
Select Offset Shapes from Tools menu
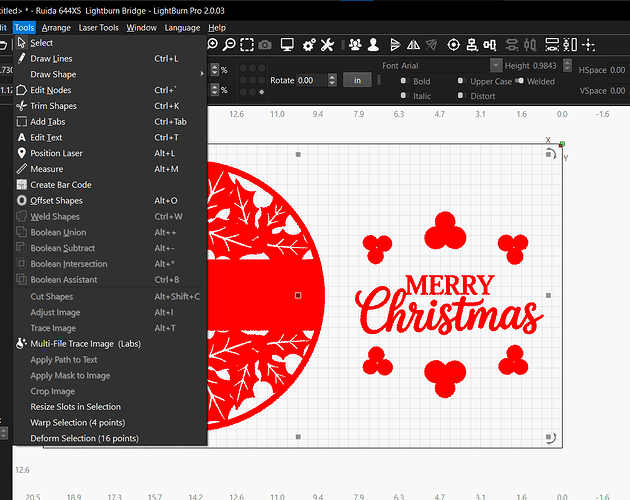pyautogui.click(x=56, y=201)
